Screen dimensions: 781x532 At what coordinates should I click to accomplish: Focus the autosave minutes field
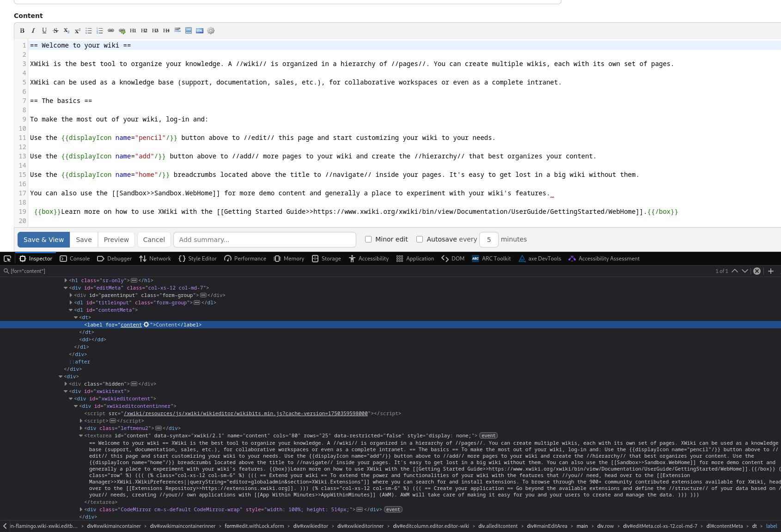click(489, 240)
